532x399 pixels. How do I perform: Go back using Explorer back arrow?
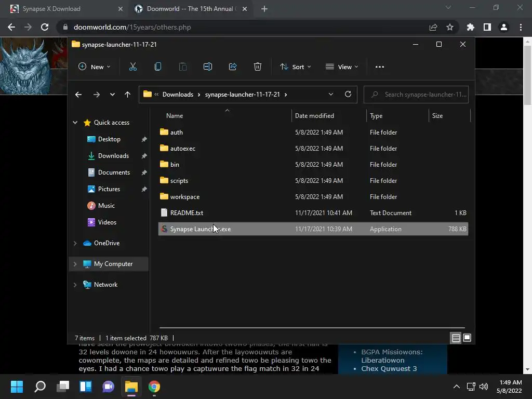(78, 95)
